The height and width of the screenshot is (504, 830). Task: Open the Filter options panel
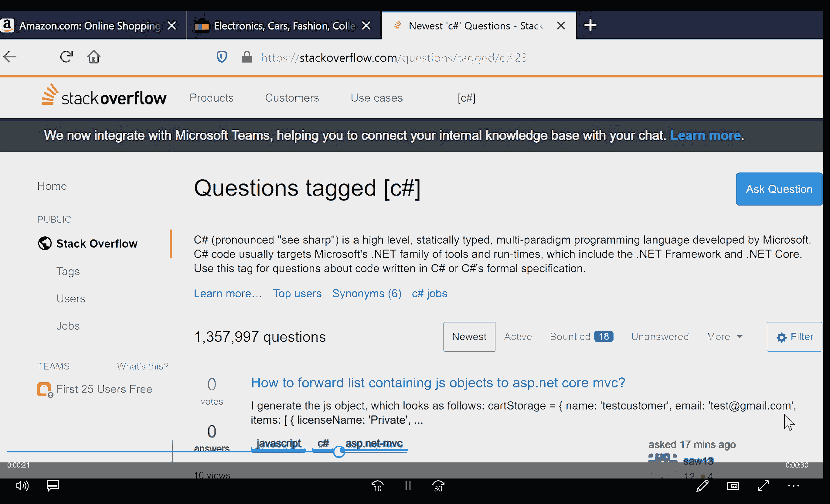794,337
